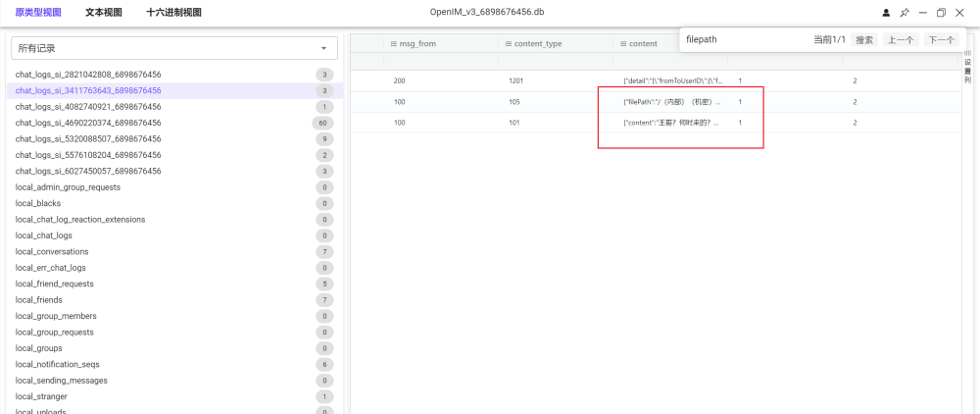This screenshot has height=414, width=980.
Task: Click the msg_from column menu icon
Action: 394,44
